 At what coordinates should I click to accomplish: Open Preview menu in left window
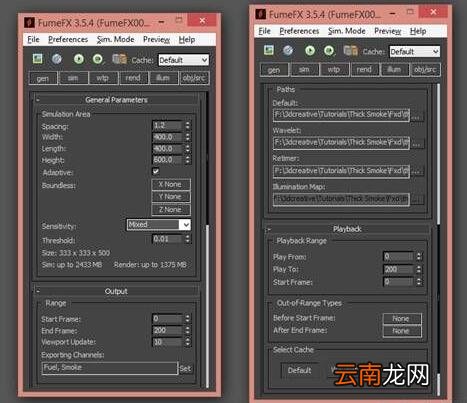tap(156, 40)
